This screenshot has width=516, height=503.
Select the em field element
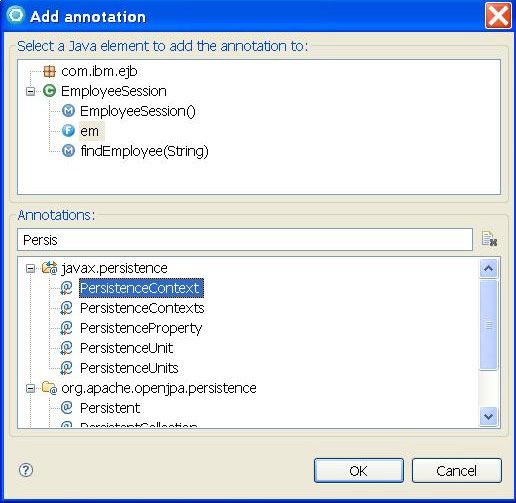tap(89, 131)
